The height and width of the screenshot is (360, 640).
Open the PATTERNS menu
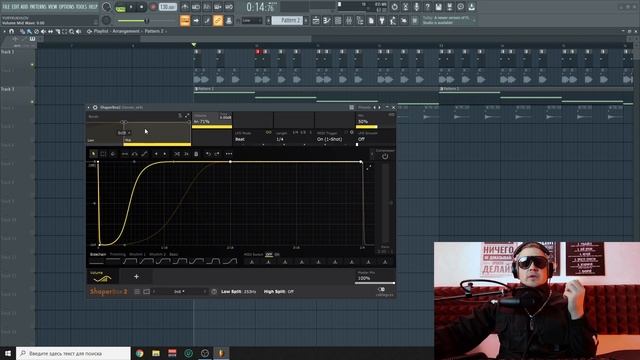click(x=38, y=7)
